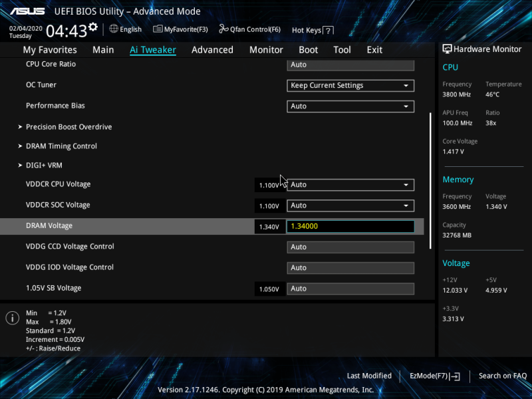532x399 pixels.
Task: Click the 46°C CPU temperature value
Action: [x=492, y=94]
